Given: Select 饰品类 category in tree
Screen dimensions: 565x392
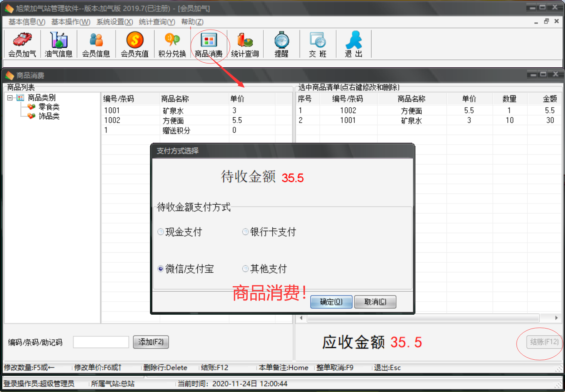Looking at the screenshot, I should click(49, 116).
